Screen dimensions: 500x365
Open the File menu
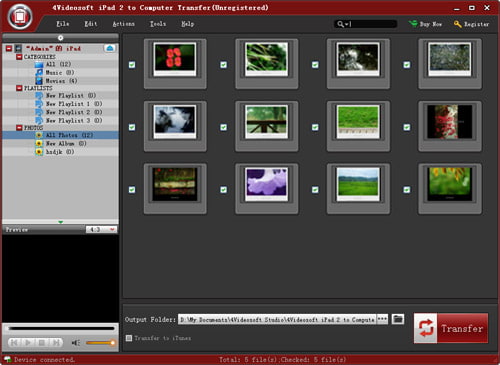(x=63, y=24)
